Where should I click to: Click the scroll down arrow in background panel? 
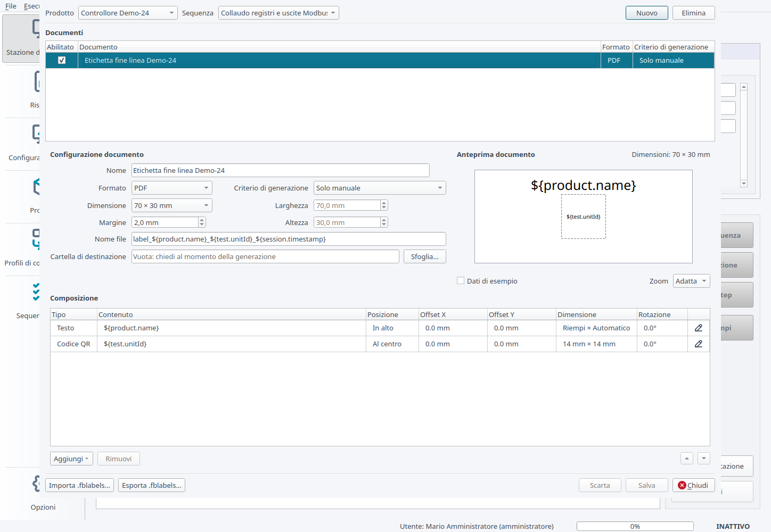click(744, 184)
